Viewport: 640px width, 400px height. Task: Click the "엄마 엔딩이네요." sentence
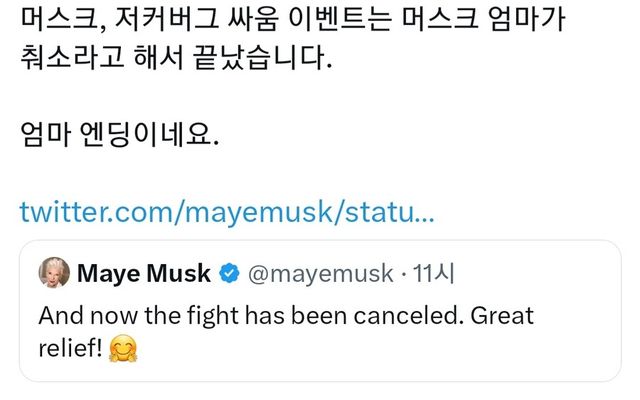117,133
